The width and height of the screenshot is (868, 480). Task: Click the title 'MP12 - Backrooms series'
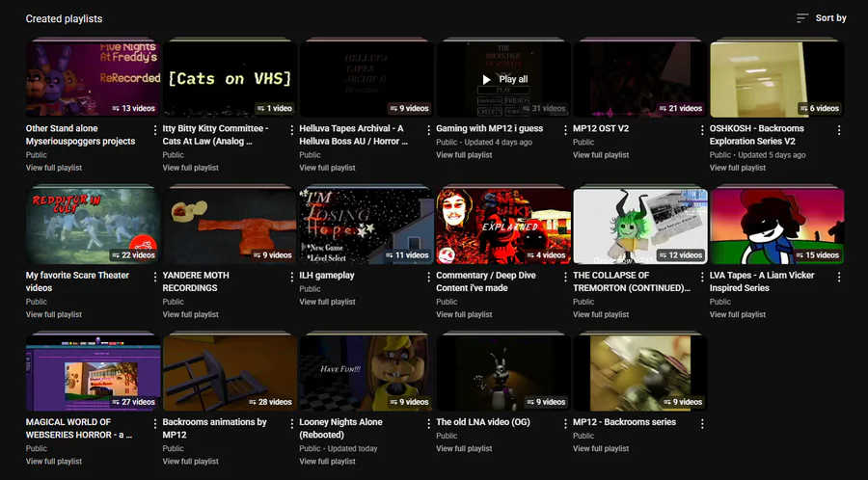[624, 422]
